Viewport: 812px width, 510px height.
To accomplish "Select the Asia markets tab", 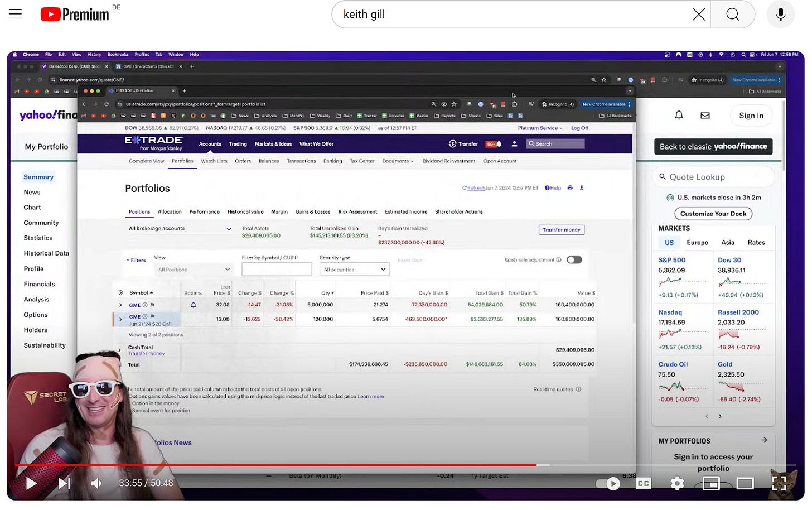I will coord(728,243).
